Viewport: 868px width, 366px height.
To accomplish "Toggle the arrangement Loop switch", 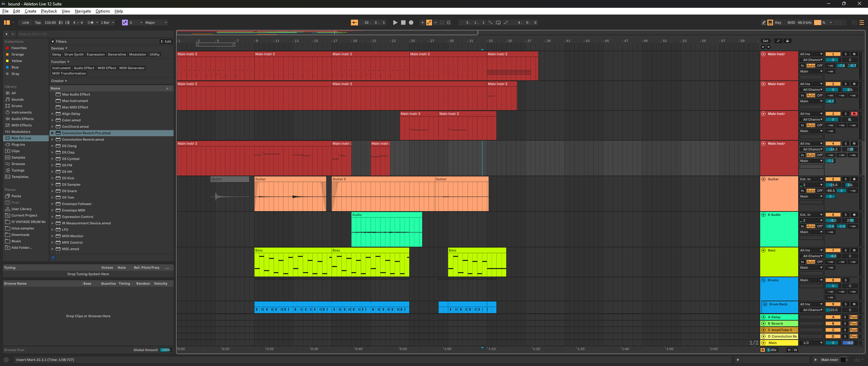I will 498,23.
